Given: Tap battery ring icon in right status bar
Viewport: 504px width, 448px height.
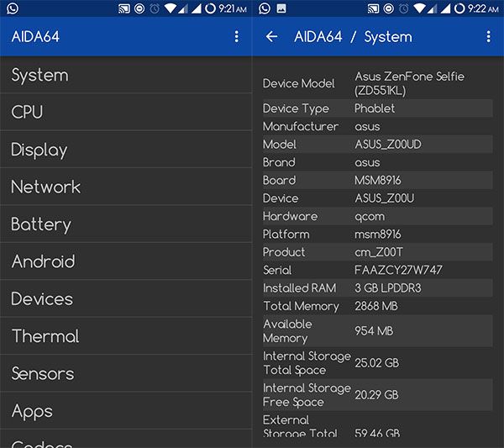Looking at the screenshot, I should (459, 8).
